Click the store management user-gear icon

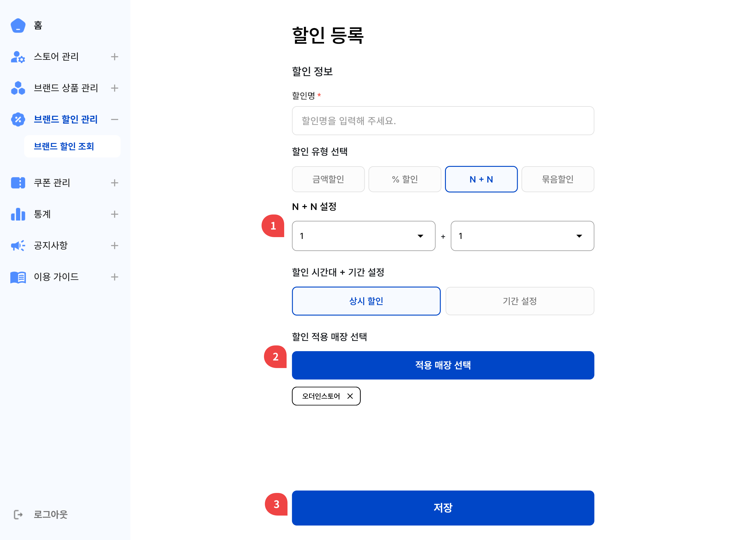(x=18, y=57)
